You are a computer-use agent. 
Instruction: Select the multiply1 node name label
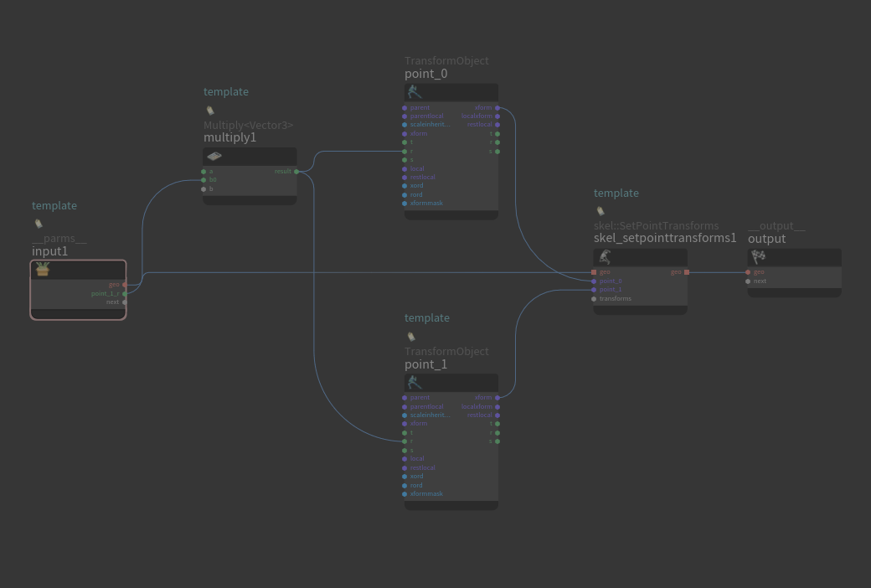[x=230, y=137]
